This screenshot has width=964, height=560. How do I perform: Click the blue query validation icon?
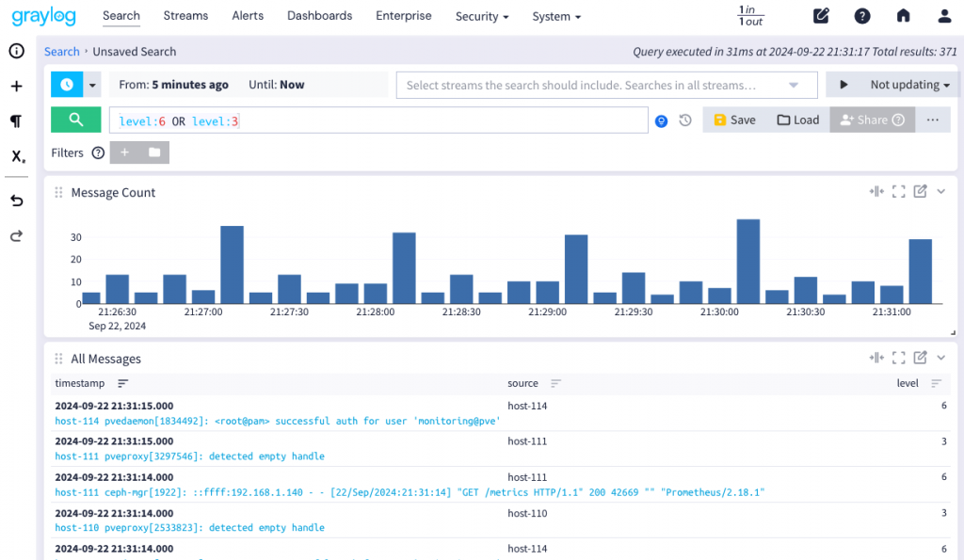661,121
